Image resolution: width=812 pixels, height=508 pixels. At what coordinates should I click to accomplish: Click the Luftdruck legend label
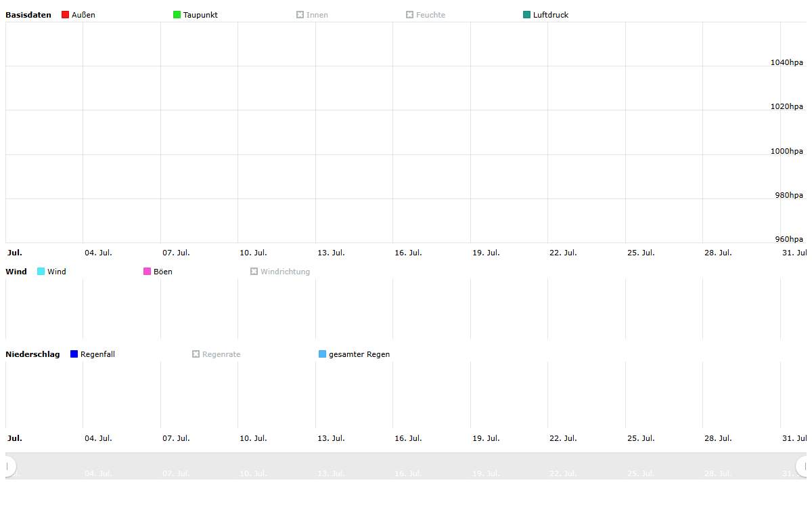551,15
